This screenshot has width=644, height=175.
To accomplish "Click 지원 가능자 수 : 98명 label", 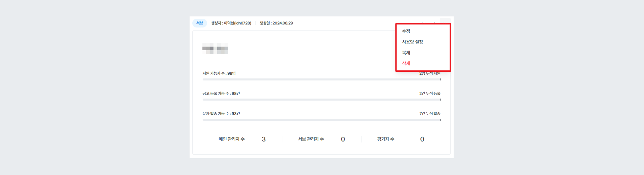I will pos(219,73).
